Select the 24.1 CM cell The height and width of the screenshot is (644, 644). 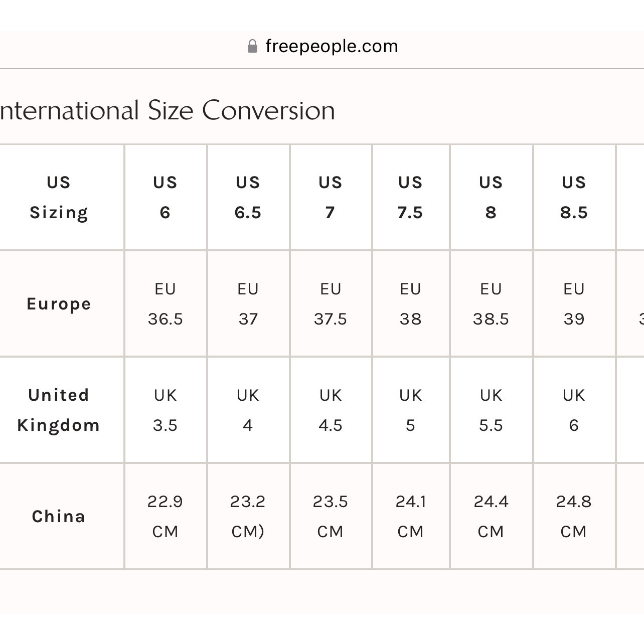pyautogui.click(x=411, y=517)
